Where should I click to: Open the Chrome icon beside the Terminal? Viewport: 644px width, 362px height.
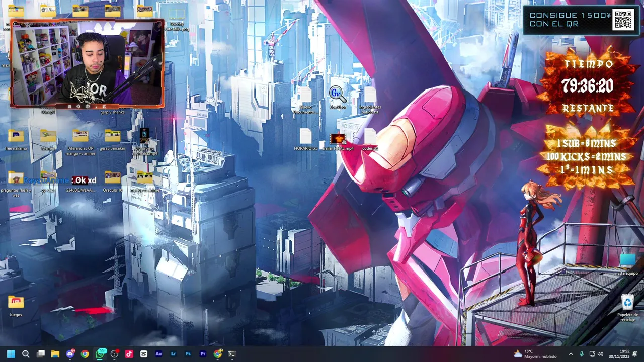click(217, 354)
